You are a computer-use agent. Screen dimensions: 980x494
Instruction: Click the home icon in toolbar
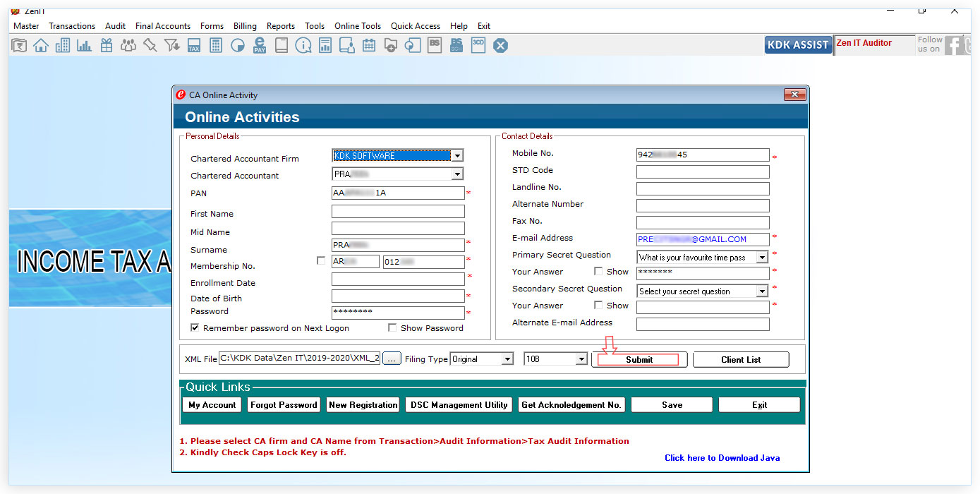click(x=41, y=46)
